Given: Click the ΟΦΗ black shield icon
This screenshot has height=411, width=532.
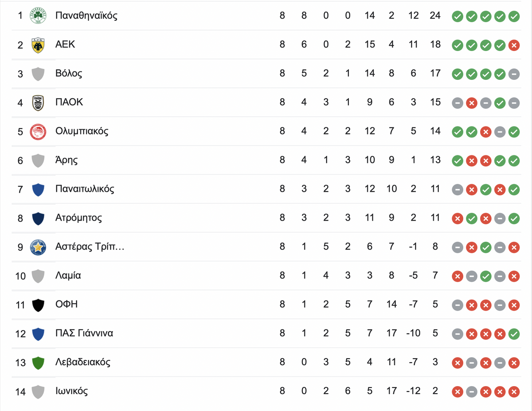Looking at the screenshot, I should click(38, 304).
